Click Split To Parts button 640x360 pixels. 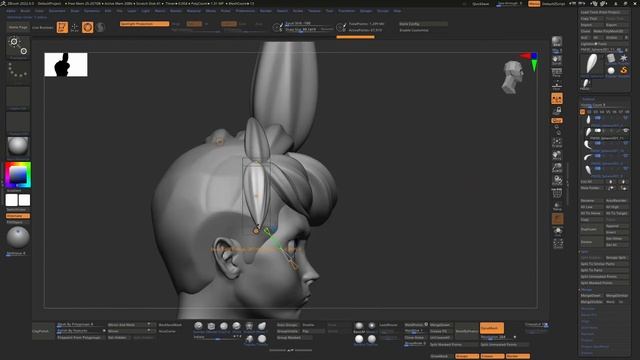(604, 270)
